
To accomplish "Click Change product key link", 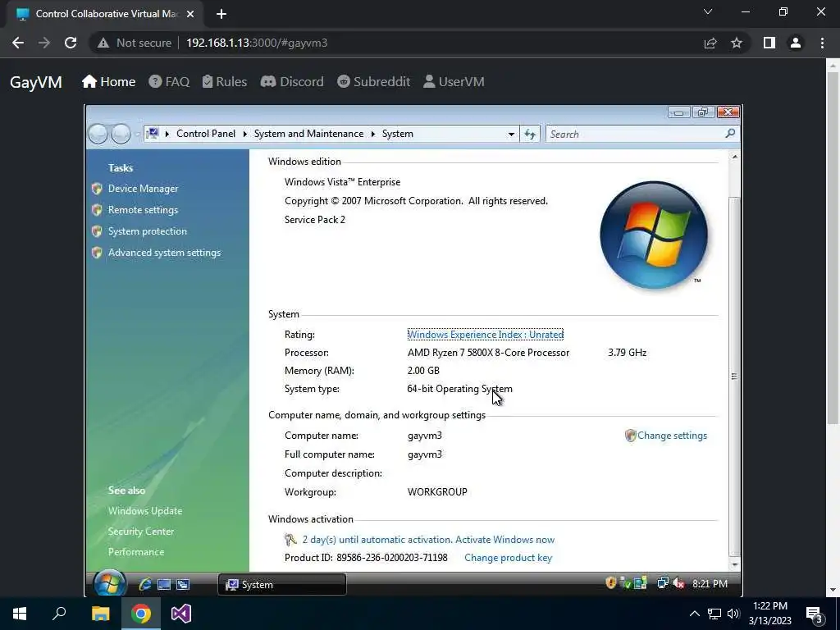I will [508, 558].
